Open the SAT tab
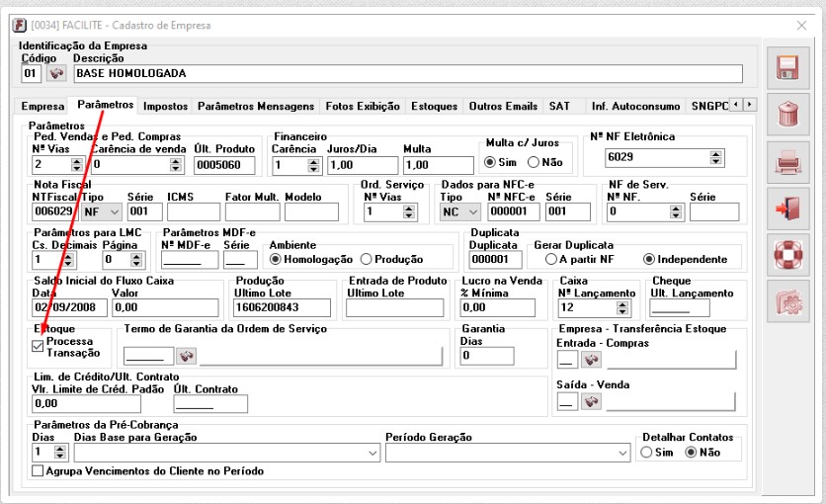The width and height of the screenshot is (826, 504). [559, 107]
